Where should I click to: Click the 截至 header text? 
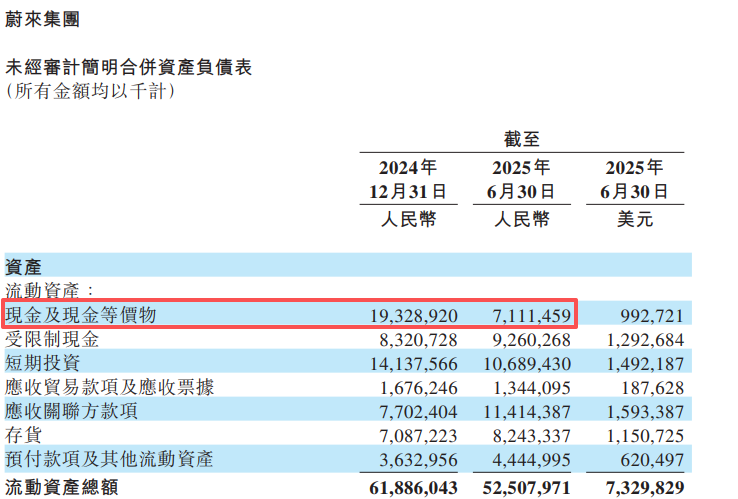point(521,139)
